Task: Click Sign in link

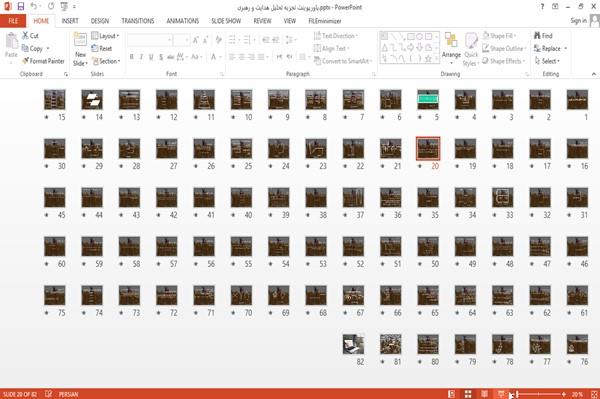Action: 579,21
